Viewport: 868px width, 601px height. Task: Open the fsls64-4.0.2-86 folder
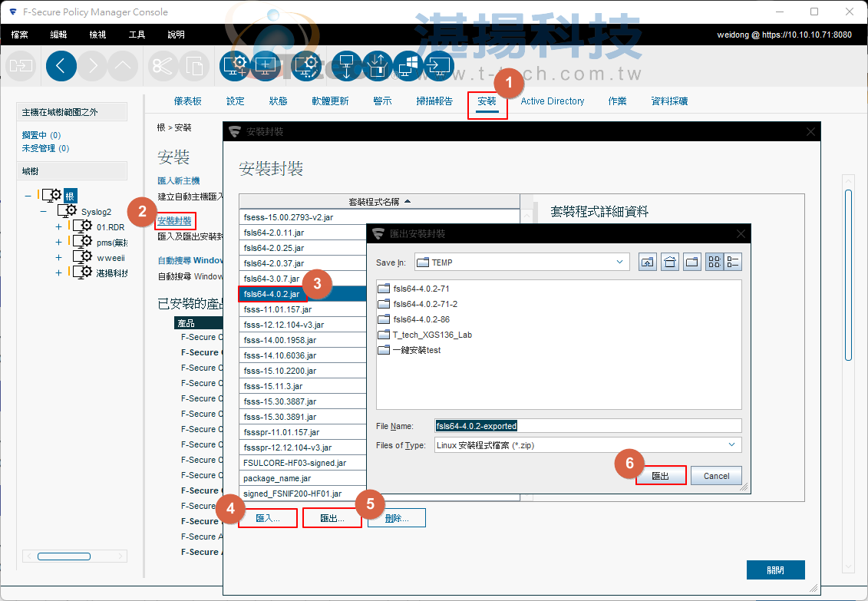point(421,319)
